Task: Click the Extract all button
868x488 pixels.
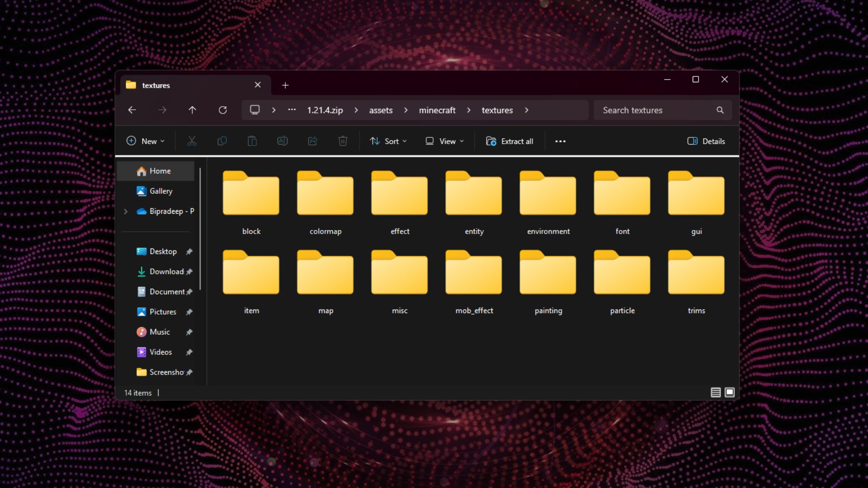Action: (509, 141)
